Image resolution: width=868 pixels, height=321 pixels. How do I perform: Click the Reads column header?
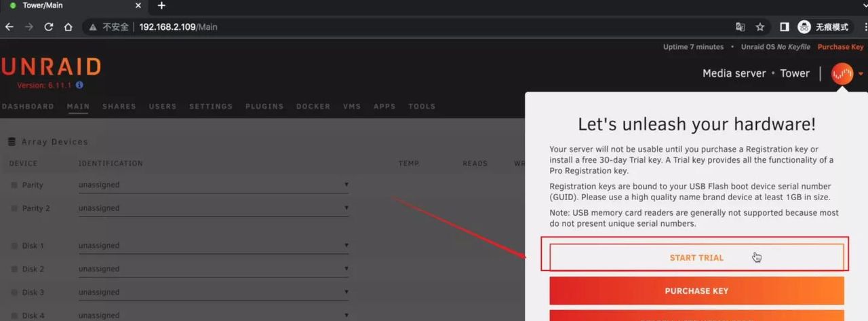(x=475, y=164)
